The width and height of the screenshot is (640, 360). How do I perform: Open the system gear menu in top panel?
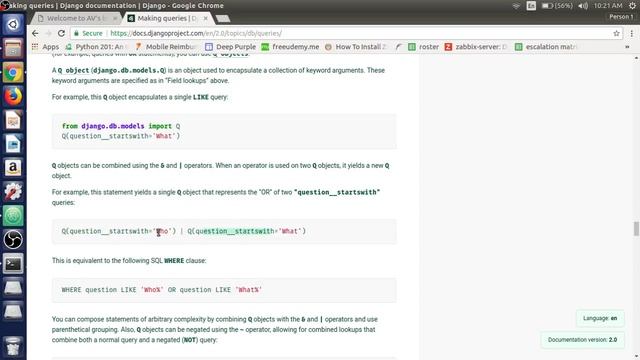[632, 6]
